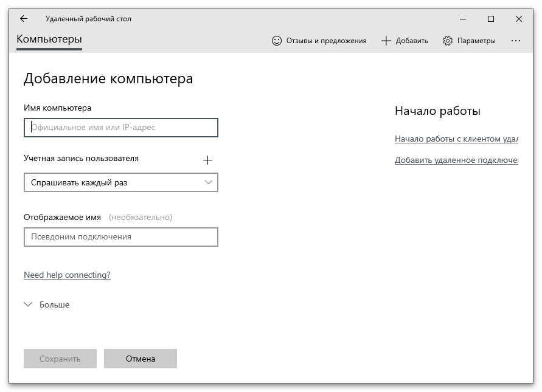542x392 pixels.
Task: Open the Спрашивать каждый раз dropdown
Action: tap(121, 182)
